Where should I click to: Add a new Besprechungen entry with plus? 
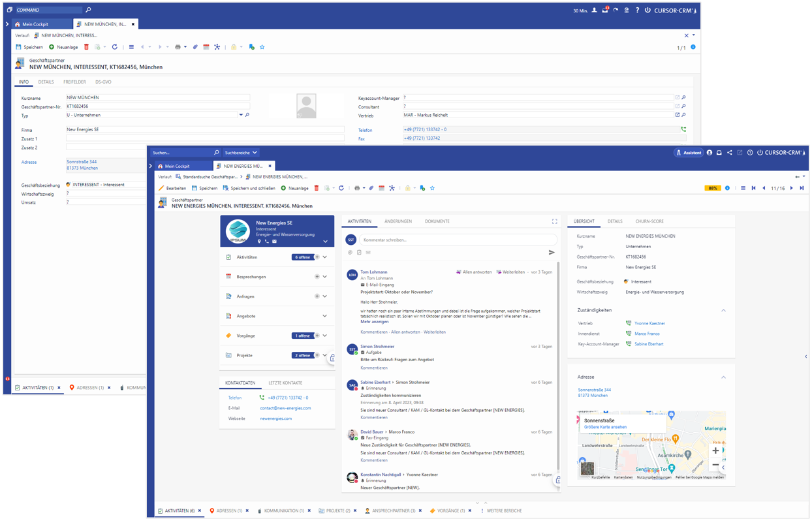317,277
